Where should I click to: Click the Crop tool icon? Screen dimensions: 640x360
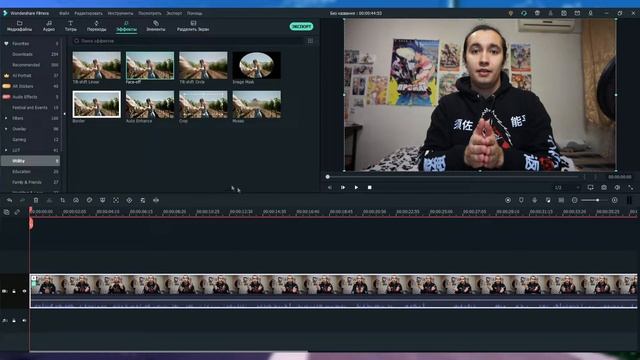[62, 200]
